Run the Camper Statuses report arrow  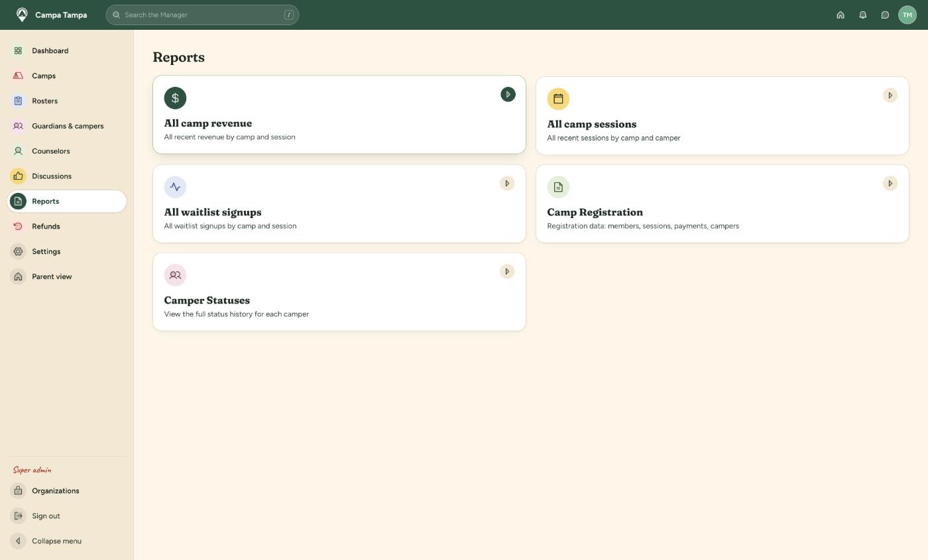[507, 272]
